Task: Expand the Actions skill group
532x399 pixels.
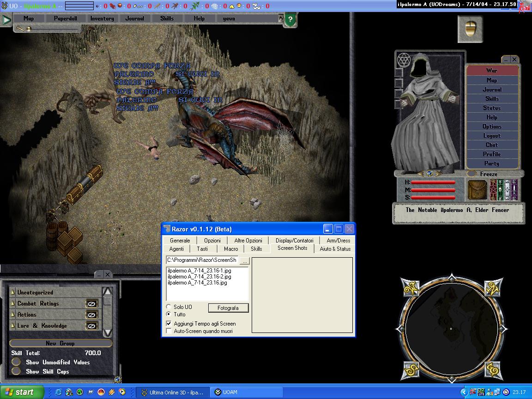Action: [x=13, y=315]
